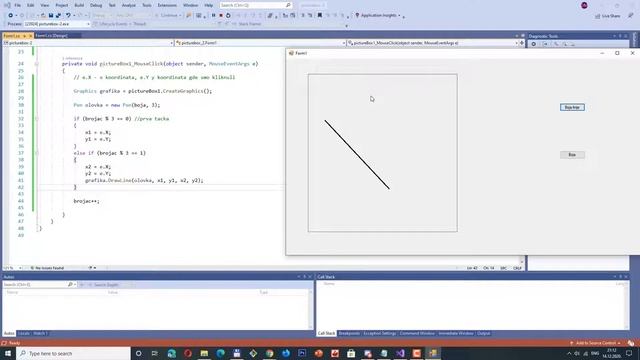Pause debugging with Break All icon
The height and width of the screenshot is (360, 640).
coord(213,16)
